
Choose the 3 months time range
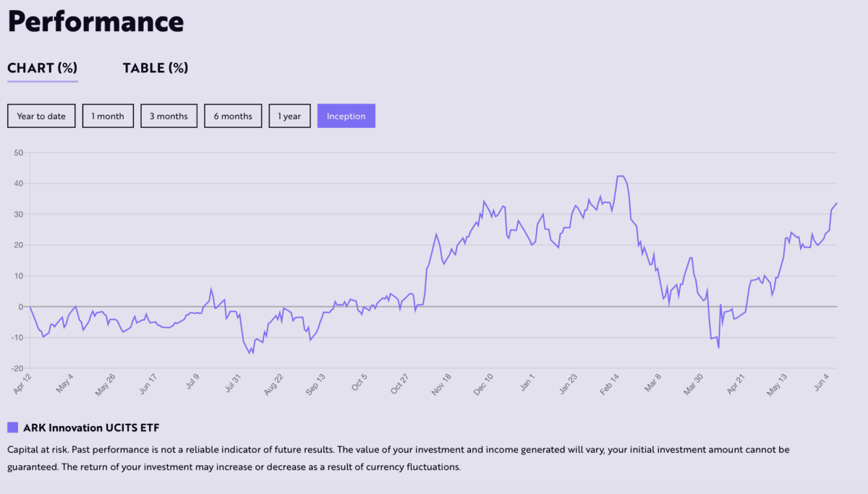[169, 116]
